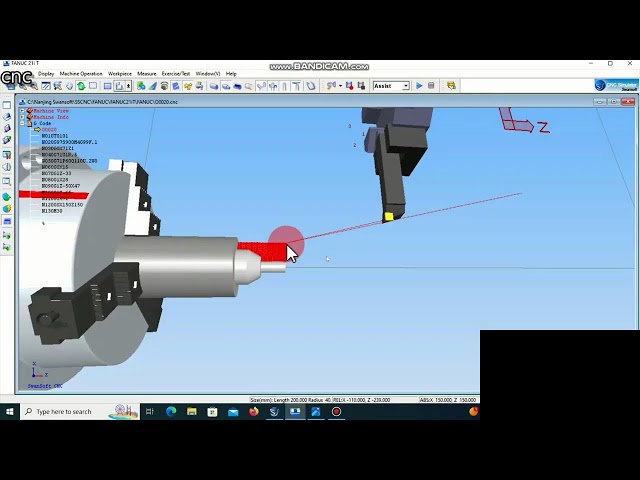Open the Measure menu
The height and width of the screenshot is (480, 640).
point(147,74)
